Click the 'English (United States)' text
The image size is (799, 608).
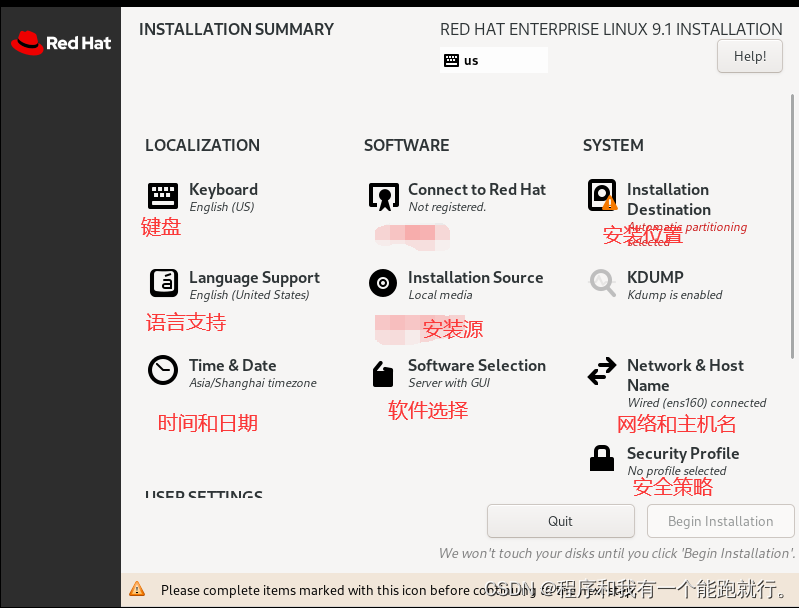[249, 295]
